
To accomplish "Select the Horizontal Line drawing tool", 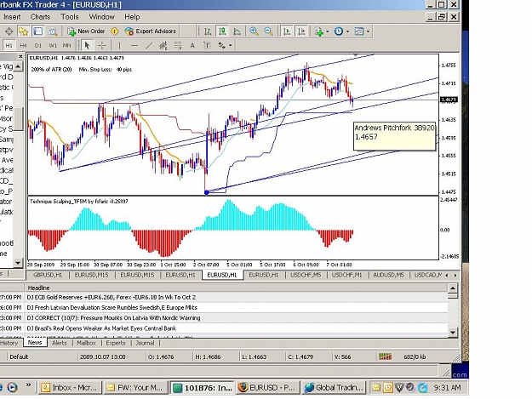I will pyautogui.click(x=134, y=45).
